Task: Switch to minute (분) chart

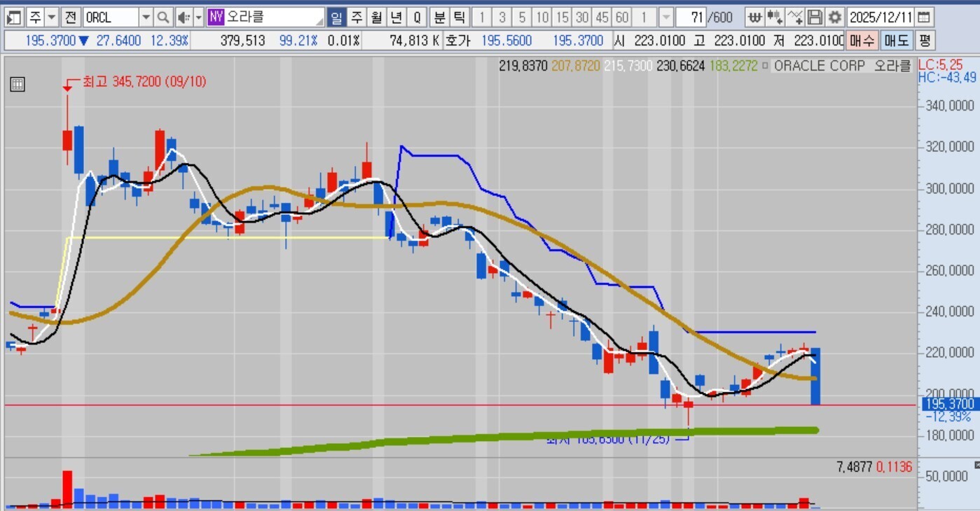Action: [x=439, y=17]
